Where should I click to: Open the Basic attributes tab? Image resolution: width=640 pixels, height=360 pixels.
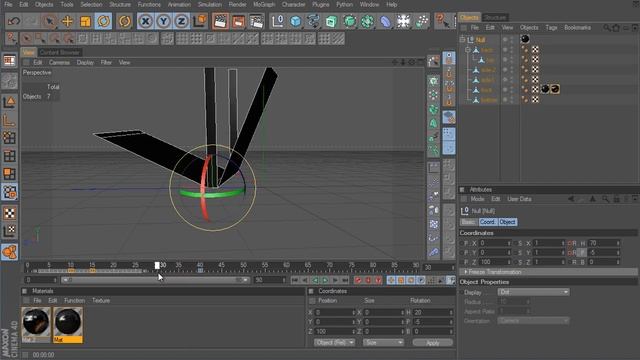point(468,222)
